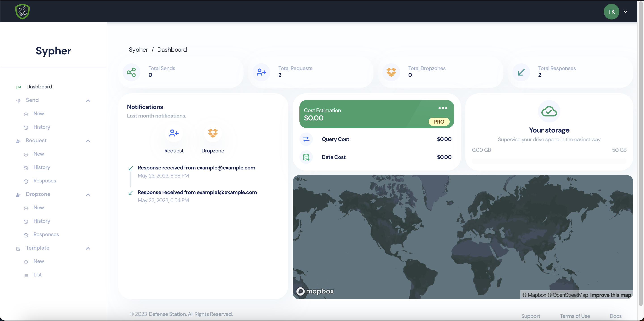Click the clock icon beside Dropzone Responses
Viewport: 644px width, 321px height.
pyautogui.click(x=26, y=235)
